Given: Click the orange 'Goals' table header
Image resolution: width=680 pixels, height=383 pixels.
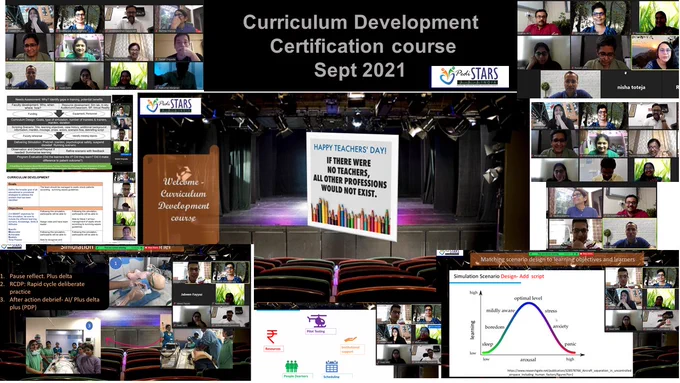Looking at the screenshot, I should (x=55, y=184).
